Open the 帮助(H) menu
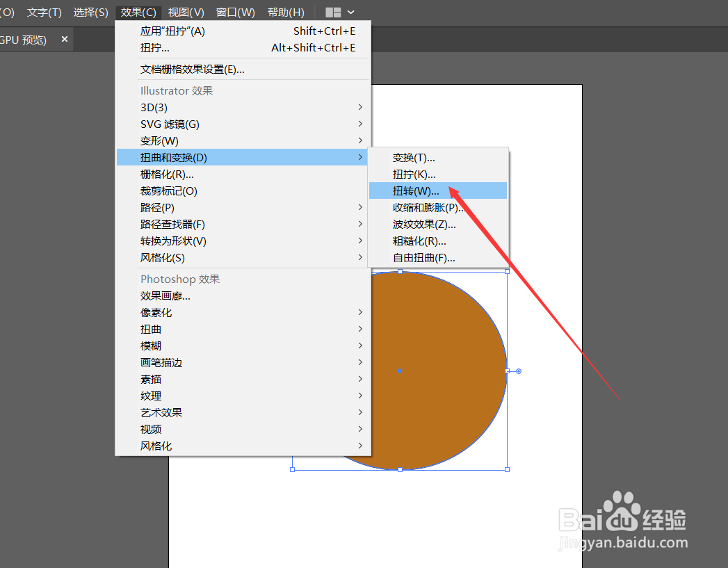 [x=286, y=13]
